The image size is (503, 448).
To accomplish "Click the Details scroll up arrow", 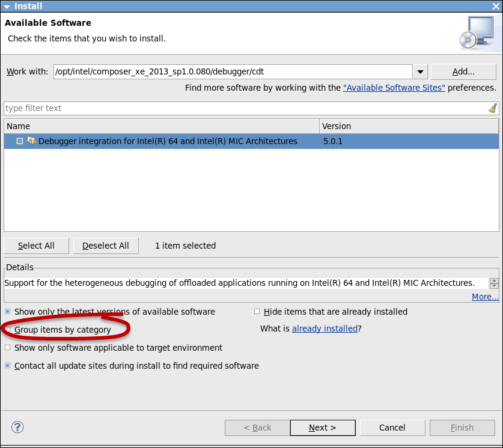I will point(494,280).
